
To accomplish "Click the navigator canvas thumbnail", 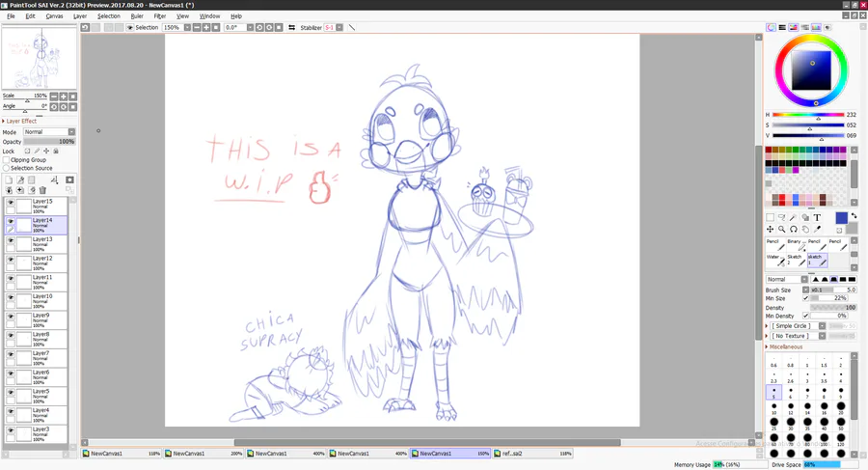I will click(39, 58).
